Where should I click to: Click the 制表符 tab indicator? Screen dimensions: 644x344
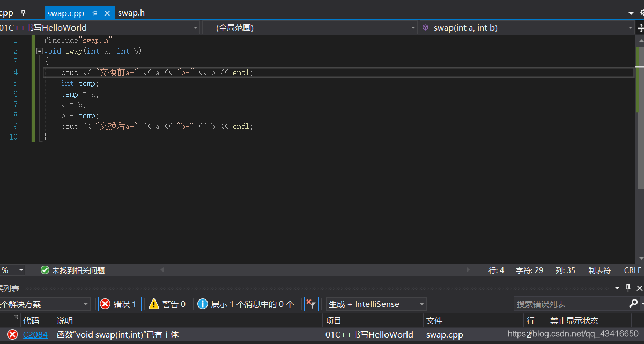pyautogui.click(x=599, y=270)
